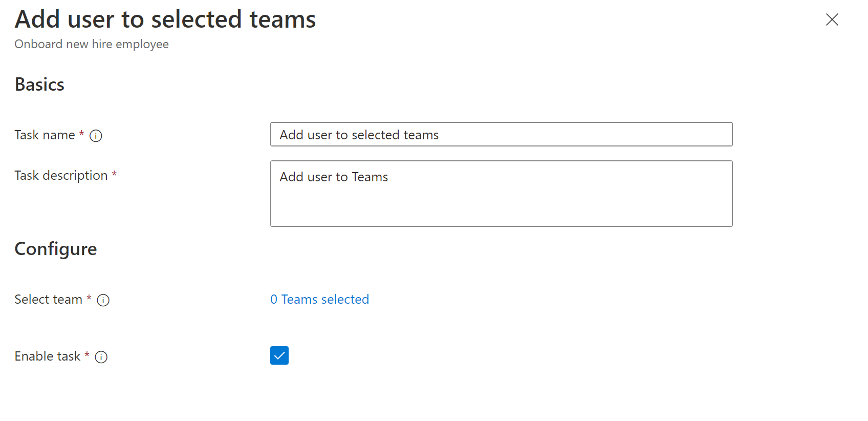This screenshot has width=868, height=421.
Task: Click the Task name field label
Action: pos(45,135)
